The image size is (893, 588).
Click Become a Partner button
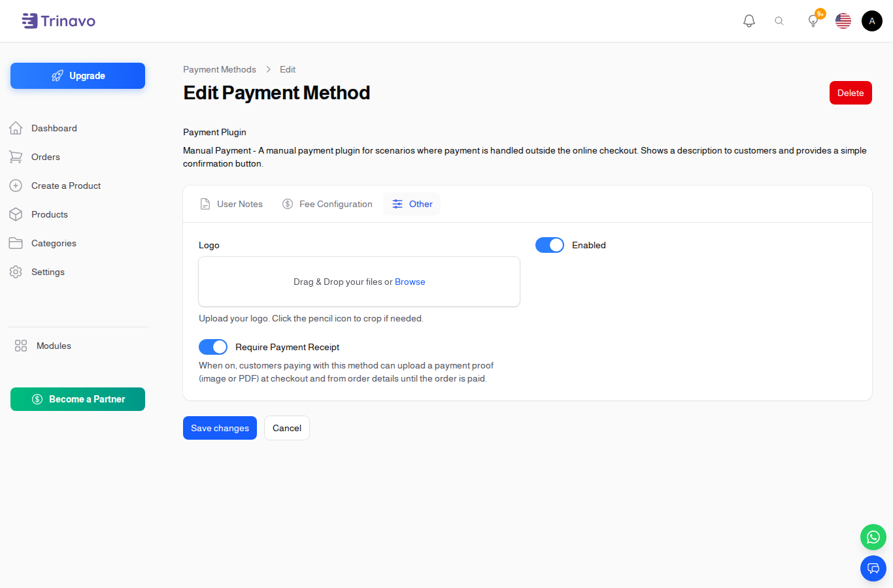click(78, 399)
